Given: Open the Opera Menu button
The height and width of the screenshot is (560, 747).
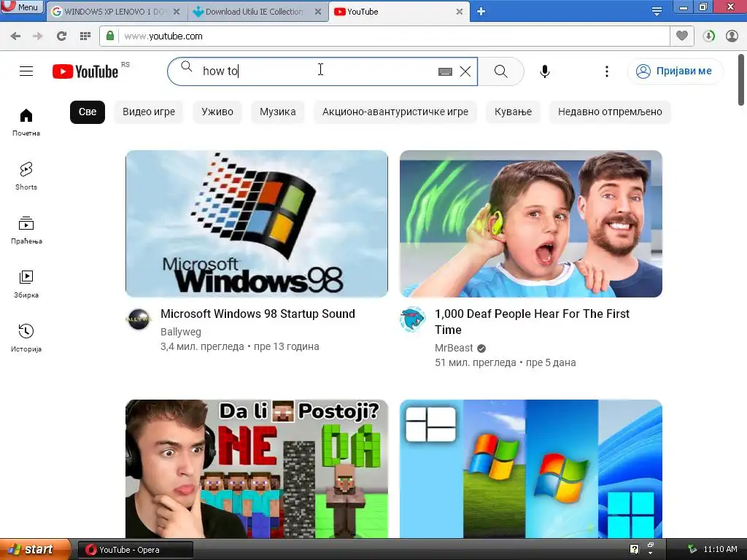Looking at the screenshot, I should (x=22, y=7).
